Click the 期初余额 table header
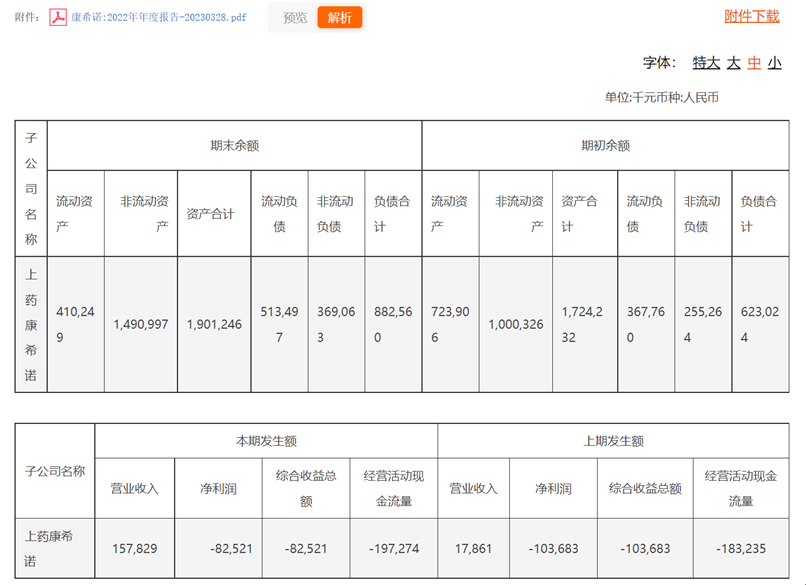 coord(605,145)
